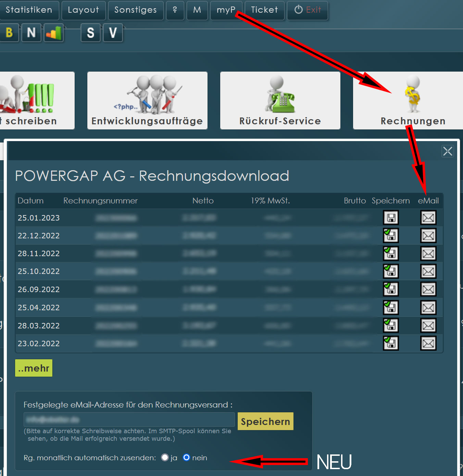This screenshot has height=476, width=463.
Task: Select 'nein' for monthly automatic invoice sending
Action: [186, 458]
